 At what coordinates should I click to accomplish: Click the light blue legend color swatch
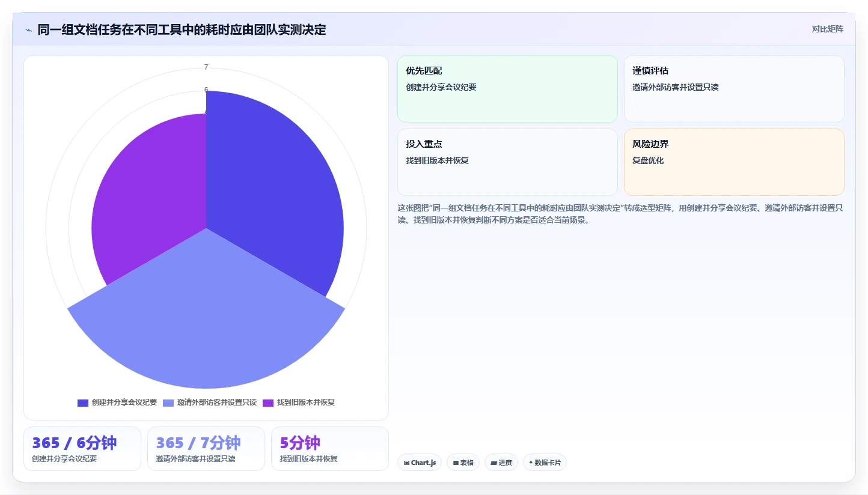pos(168,402)
